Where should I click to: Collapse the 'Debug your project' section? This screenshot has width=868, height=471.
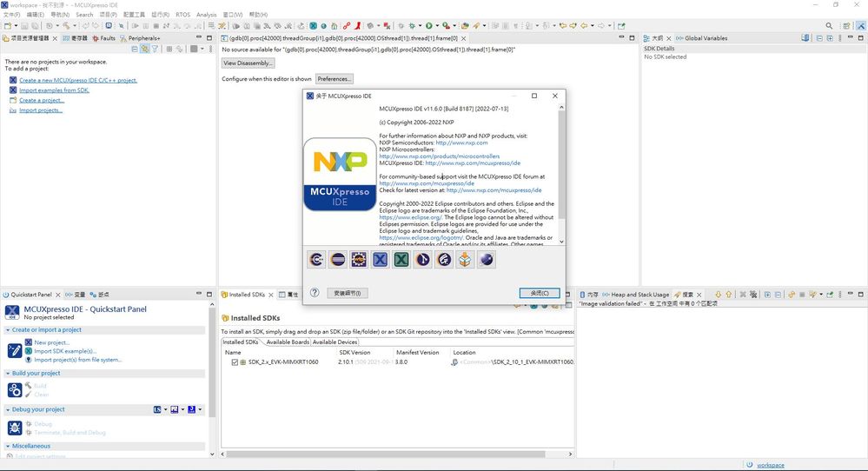[x=8, y=409]
